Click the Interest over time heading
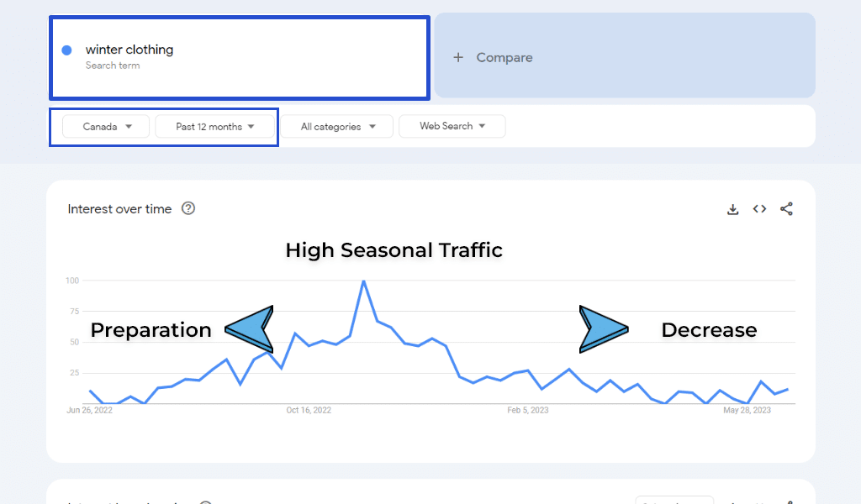This screenshot has height=504, width=861. click(x=119, y=209)
